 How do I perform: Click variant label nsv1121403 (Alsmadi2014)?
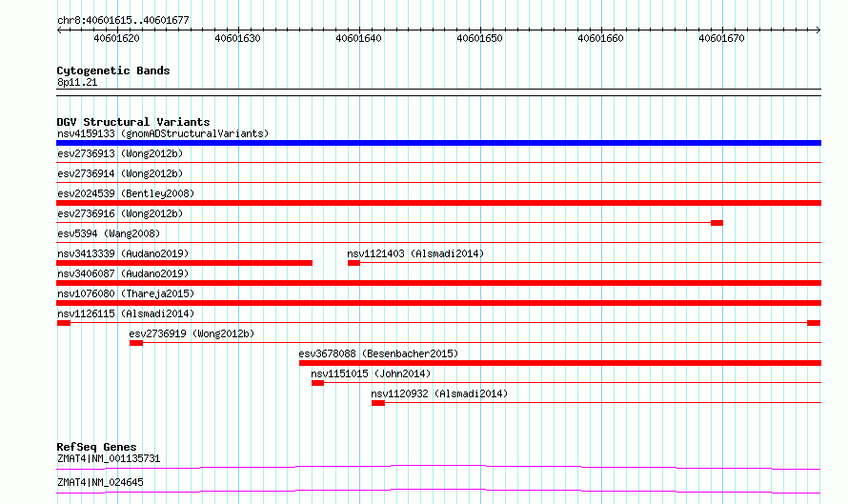point(415,253)
